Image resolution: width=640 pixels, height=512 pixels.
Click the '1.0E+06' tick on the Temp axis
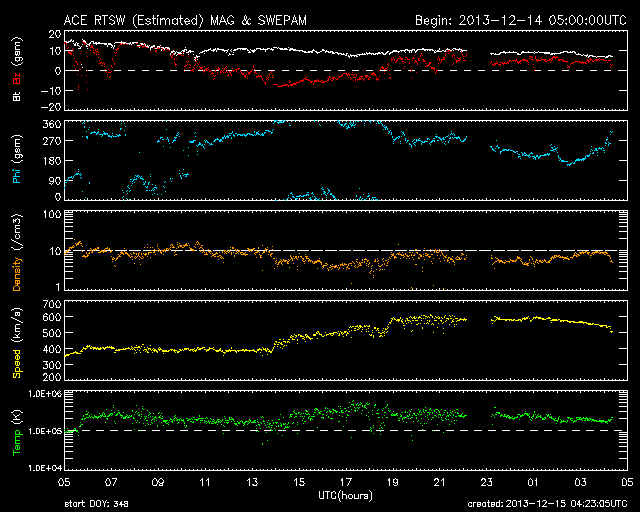pos(45,394)
